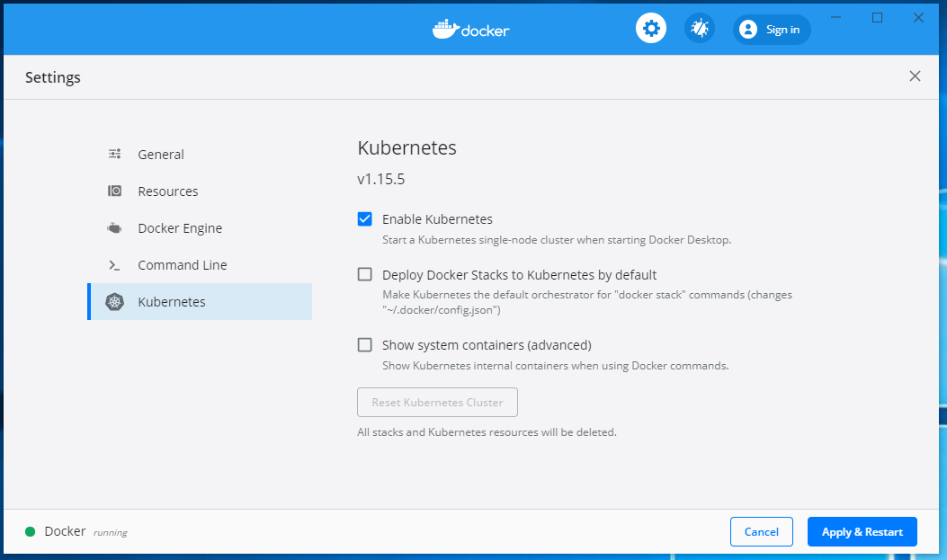Check Deploy Docker Stacks to Kubernetes by default
This screenshot has width=947, height=560.
(365, 274)
